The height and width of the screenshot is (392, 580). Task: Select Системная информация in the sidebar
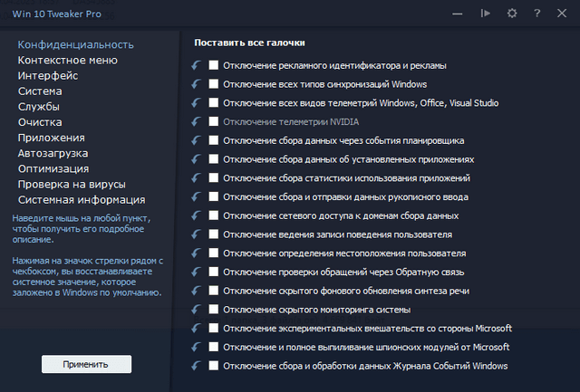coord(82,199)
